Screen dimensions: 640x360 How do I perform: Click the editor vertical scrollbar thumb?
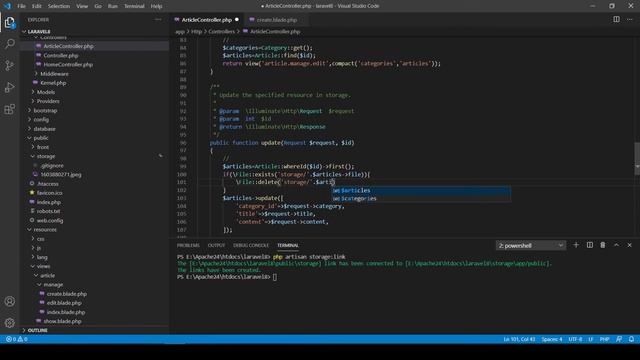click(x=637, y=158)
